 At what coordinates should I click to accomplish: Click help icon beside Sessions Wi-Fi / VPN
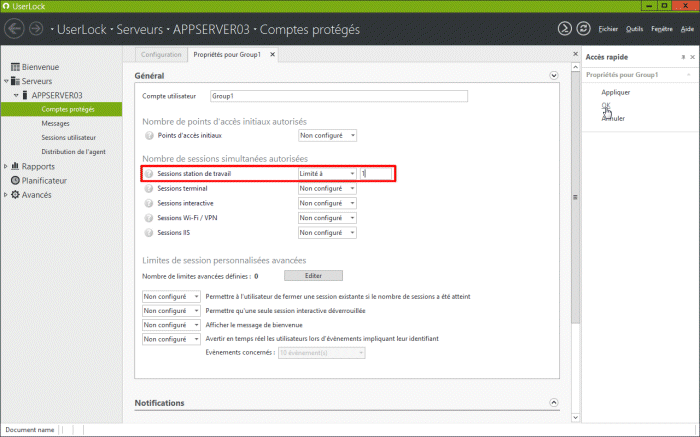149,218
